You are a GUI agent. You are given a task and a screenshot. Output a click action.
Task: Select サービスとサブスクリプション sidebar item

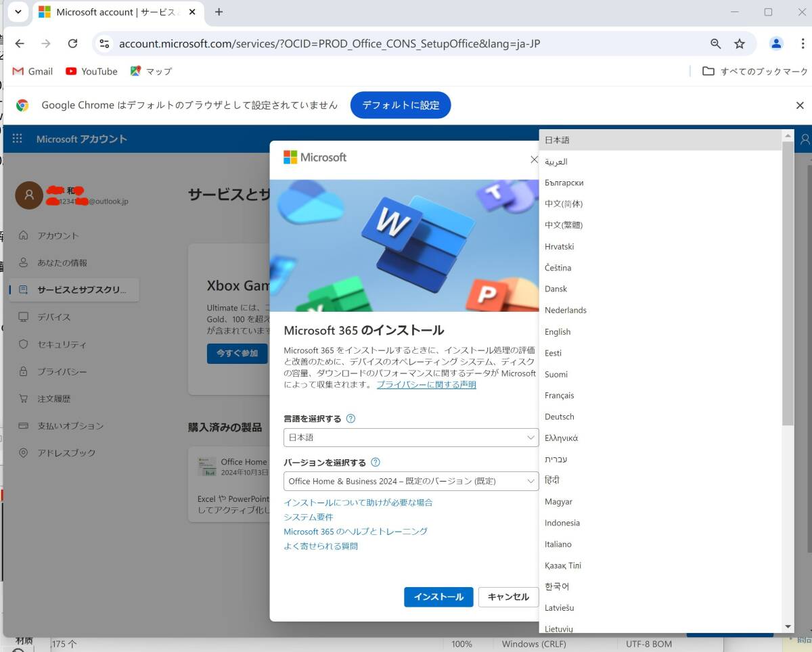74,289
